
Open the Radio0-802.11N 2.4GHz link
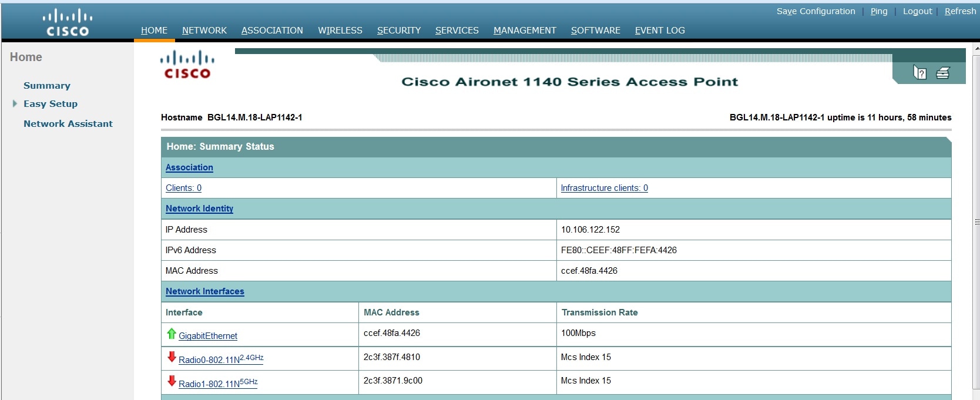click(221, 359)
